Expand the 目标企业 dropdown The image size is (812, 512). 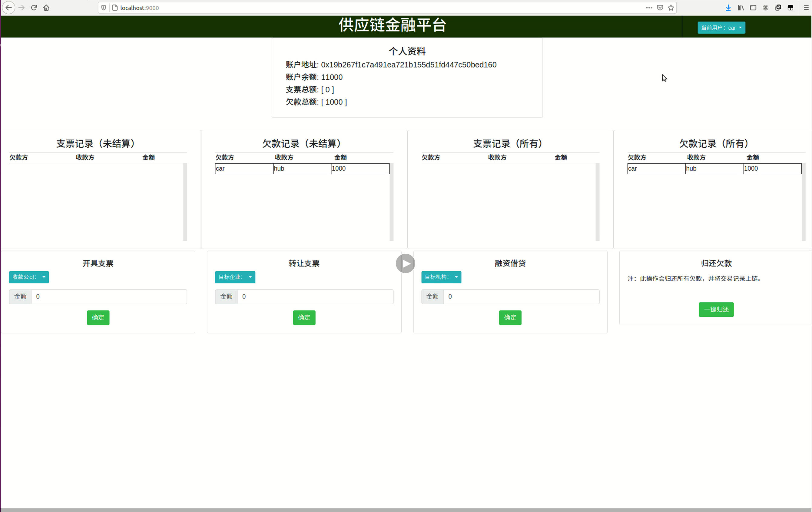click(x=235, y=277)
